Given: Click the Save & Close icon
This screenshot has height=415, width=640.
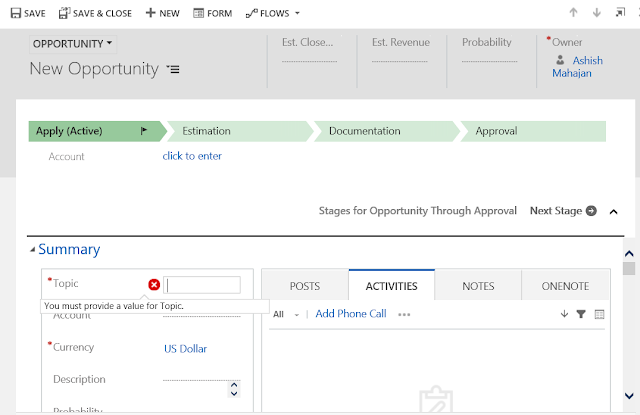Looking at the screenshot, I should [x=65, y=13].
